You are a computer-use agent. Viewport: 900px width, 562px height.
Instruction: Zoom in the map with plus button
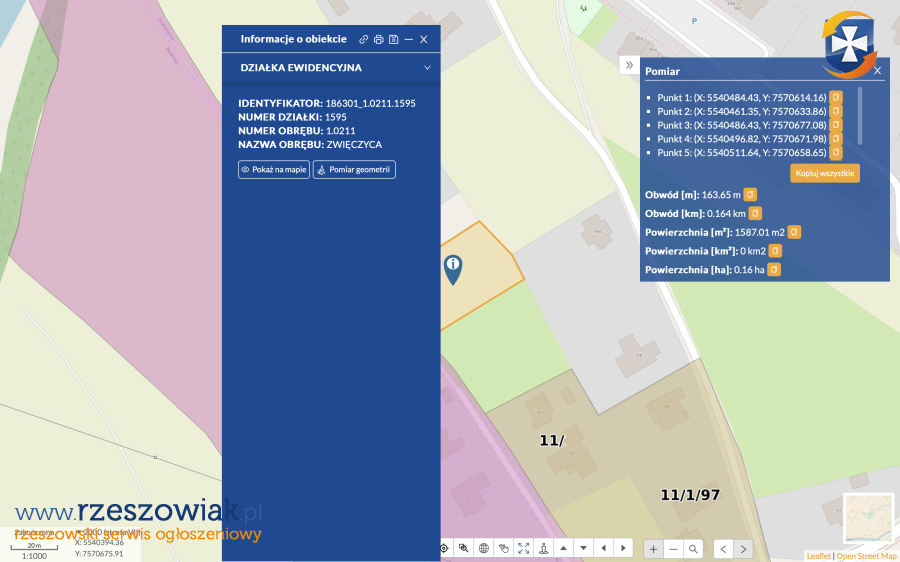tap(653, 548)
